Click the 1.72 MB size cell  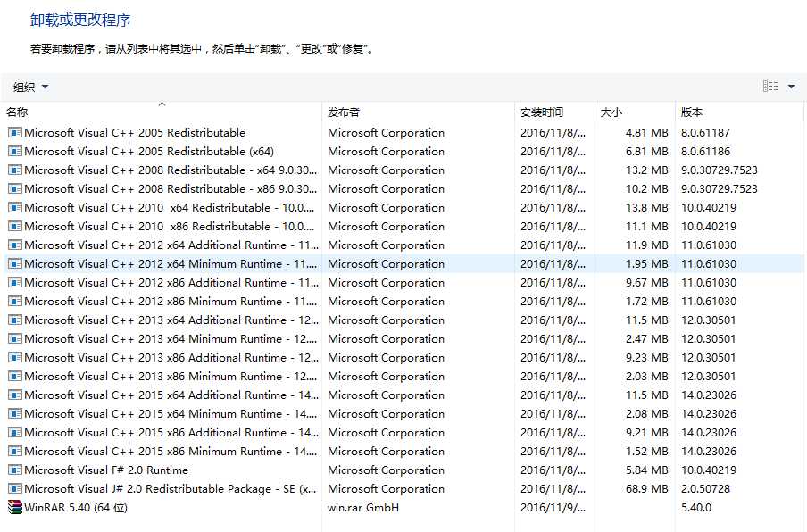click(x=646, y=302)
